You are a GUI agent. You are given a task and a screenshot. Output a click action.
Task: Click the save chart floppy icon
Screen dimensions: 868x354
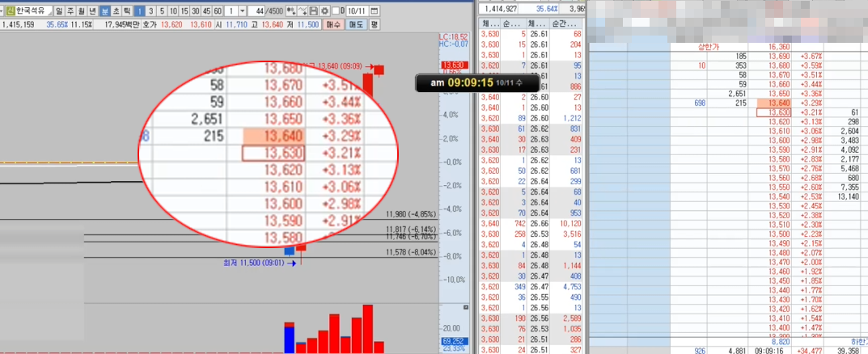[314, 11]
